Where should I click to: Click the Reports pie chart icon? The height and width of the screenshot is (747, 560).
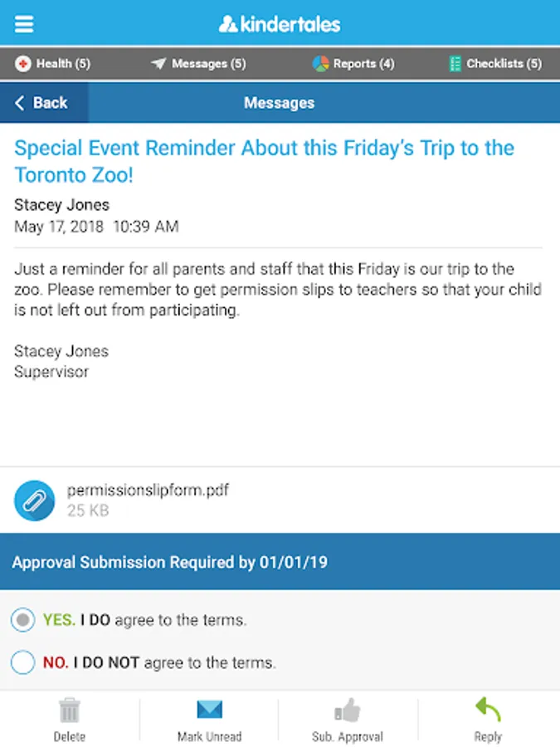[320, 64]
